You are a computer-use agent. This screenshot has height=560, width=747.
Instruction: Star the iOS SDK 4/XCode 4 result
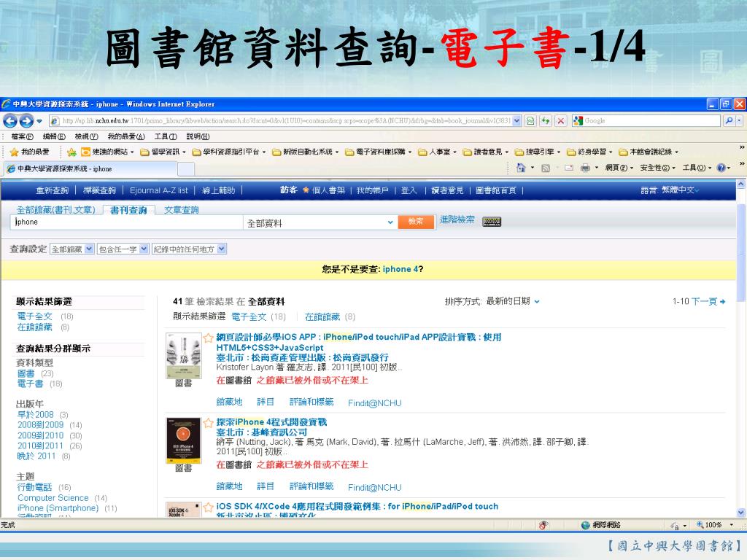(208, 507)
